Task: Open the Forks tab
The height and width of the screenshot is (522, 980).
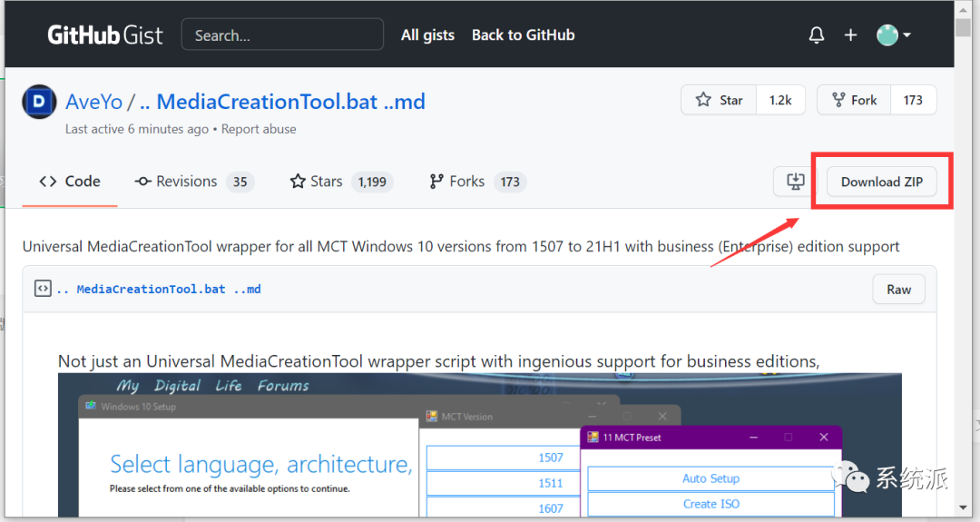Action: 477,182
